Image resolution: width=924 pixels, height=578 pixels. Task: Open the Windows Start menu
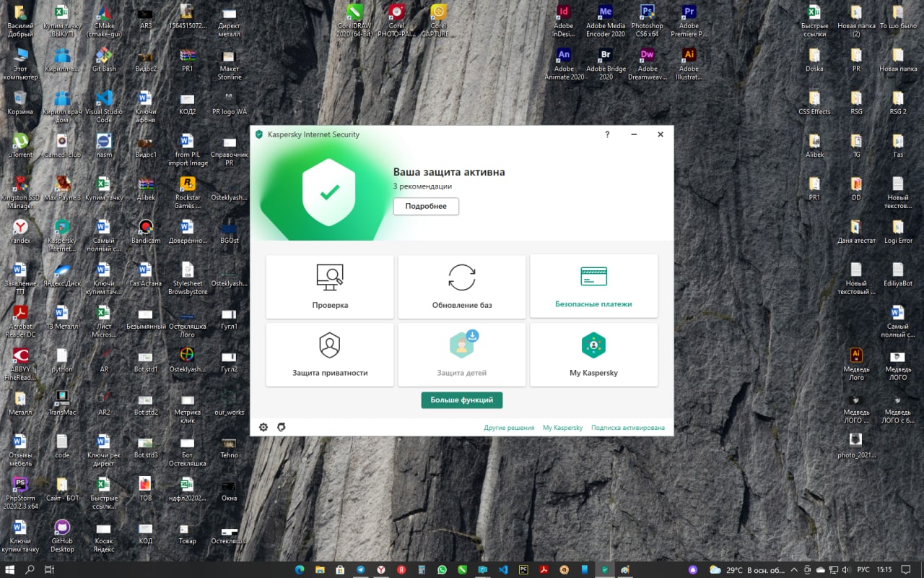pyautogui.click(x=10, y=569)
